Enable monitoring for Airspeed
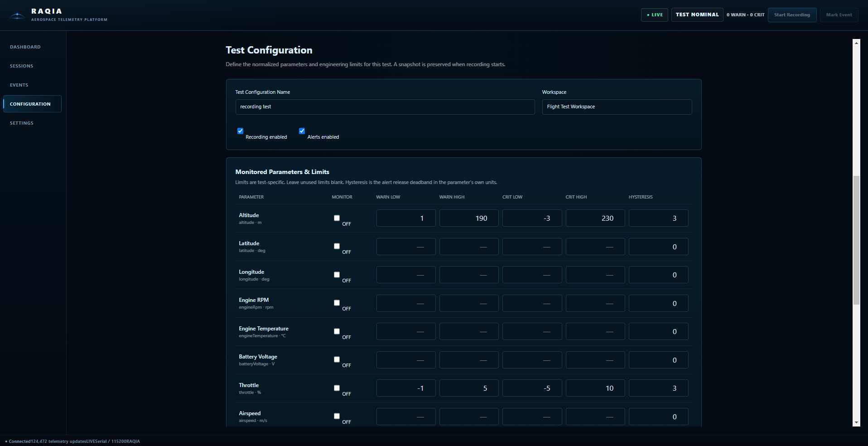 (337, 416)
